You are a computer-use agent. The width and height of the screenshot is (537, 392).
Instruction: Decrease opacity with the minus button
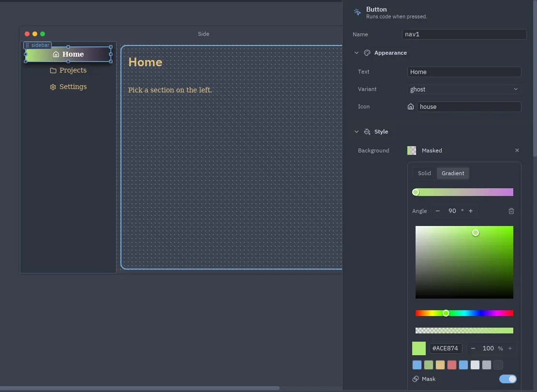473,348
